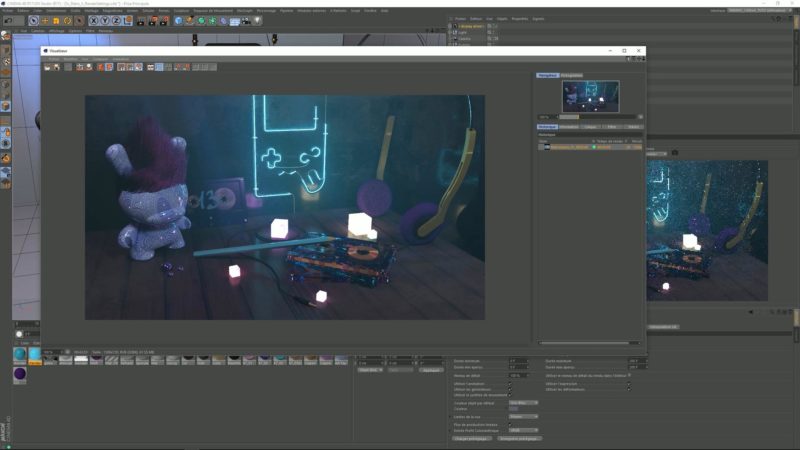800x450 pixels.
Task: Open the Objet coordinate mode dropdown
Action: coord(370,370)
